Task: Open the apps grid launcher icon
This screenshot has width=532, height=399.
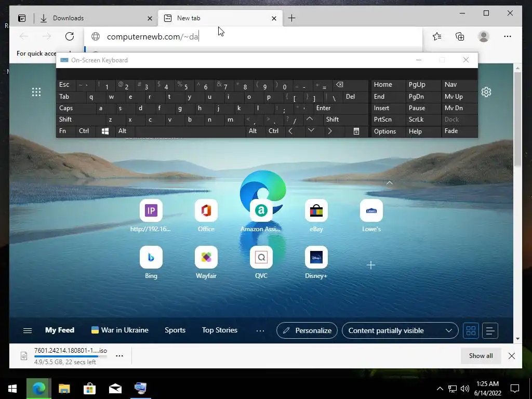Action: (x=36, y=92)
